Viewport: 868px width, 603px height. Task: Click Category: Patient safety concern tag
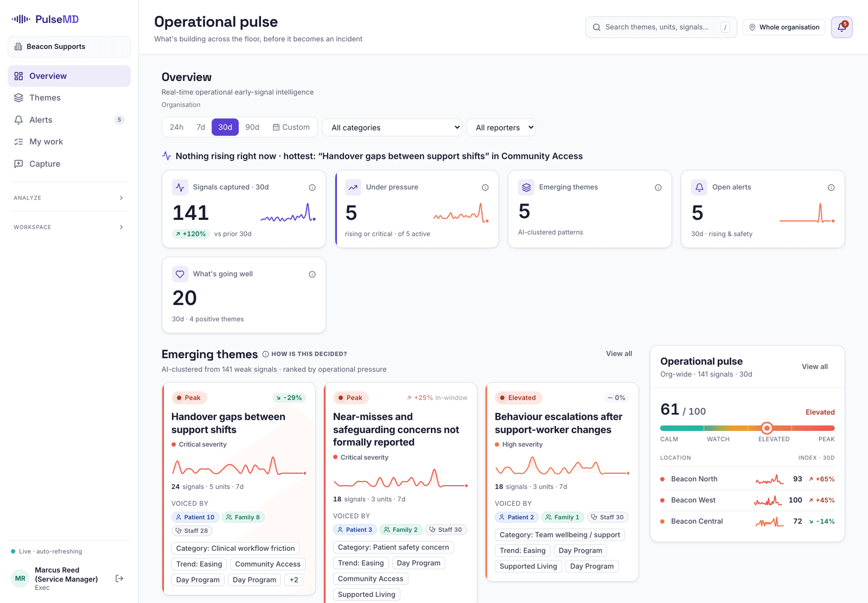393,548
